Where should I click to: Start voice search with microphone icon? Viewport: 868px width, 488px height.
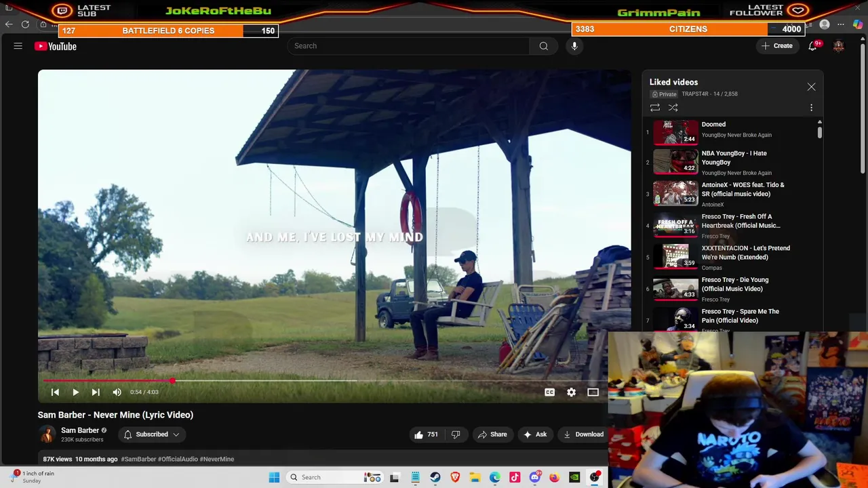pos(574,46)
